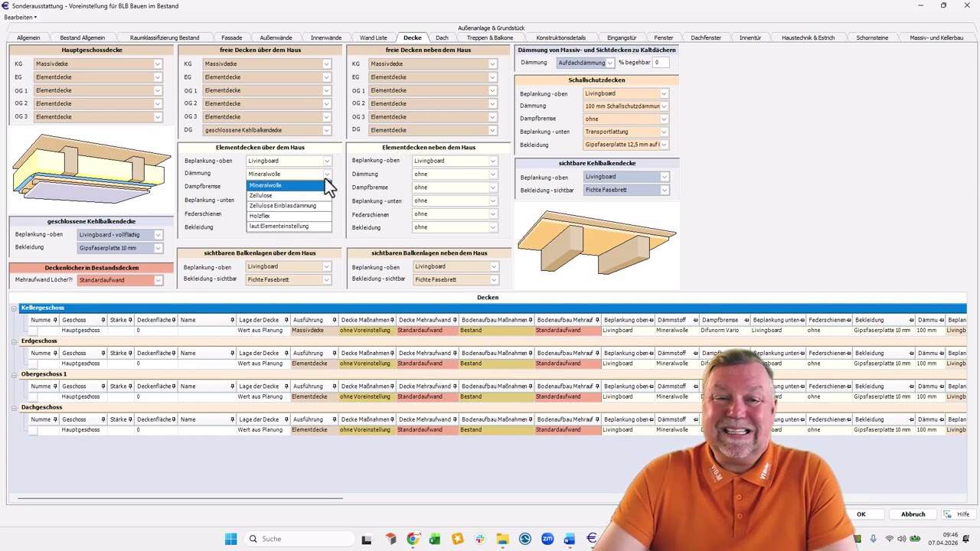Open Dampfbremse dropdown under Schallschutzdecken

pos(663,119)
